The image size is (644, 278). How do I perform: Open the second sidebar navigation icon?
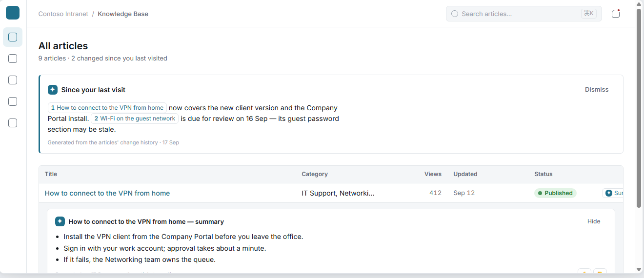tap(13, 59)
